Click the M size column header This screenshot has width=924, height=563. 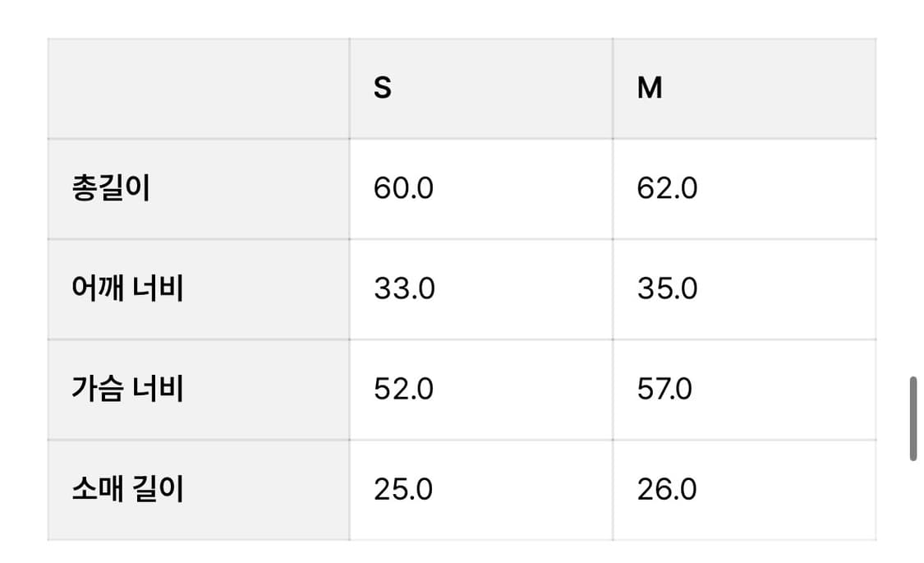(650, 88)
